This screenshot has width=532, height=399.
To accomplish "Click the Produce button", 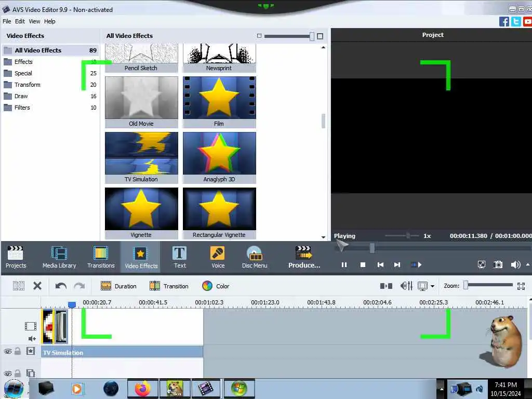I will (304, 257).
